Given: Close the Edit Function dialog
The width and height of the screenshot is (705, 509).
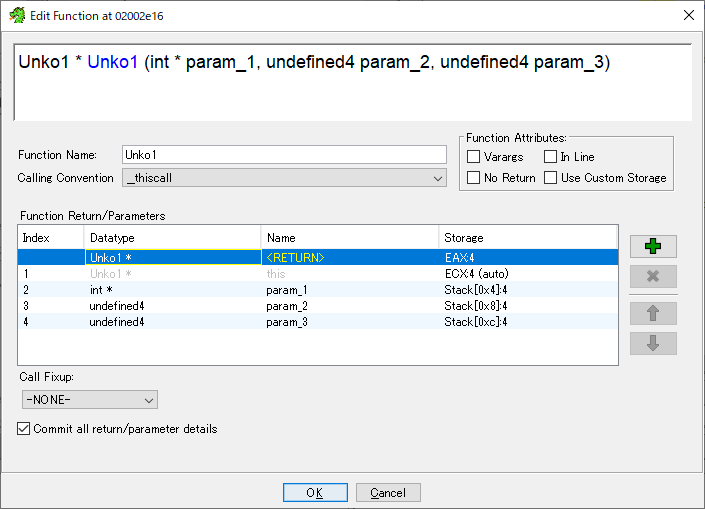Looking at the screenshot, I should 688,15.
